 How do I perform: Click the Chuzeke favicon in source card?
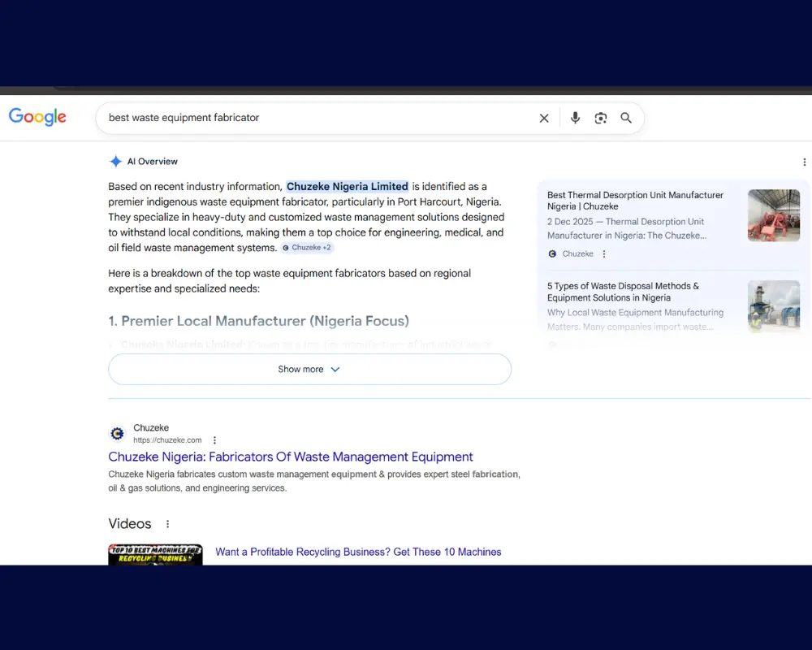(552, 254)
